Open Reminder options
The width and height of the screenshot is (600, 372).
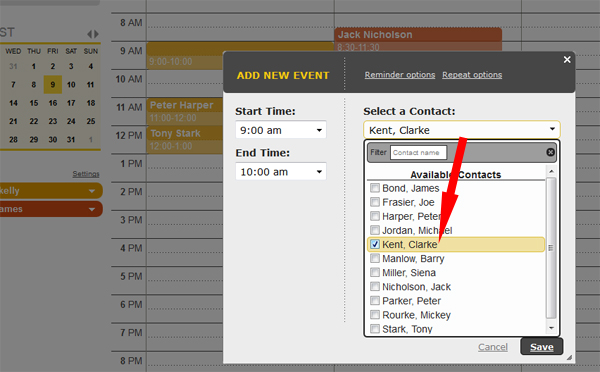pos(400,75)
